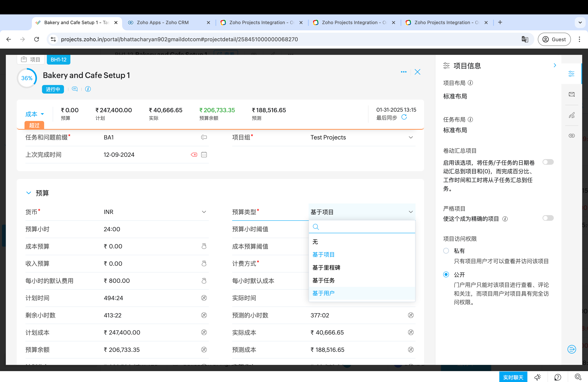Select the 私有 private access radio
This screenshot has width=588, height=382.
(446, 251)
